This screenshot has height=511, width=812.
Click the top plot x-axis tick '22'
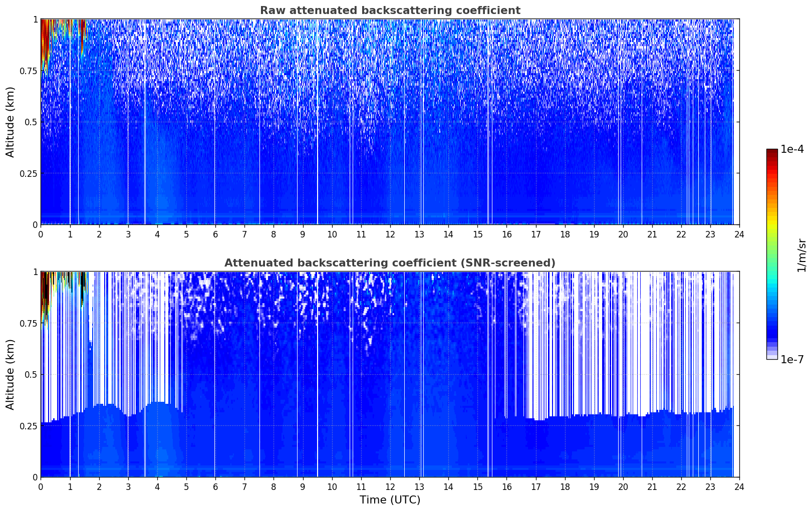click(681, 234)
